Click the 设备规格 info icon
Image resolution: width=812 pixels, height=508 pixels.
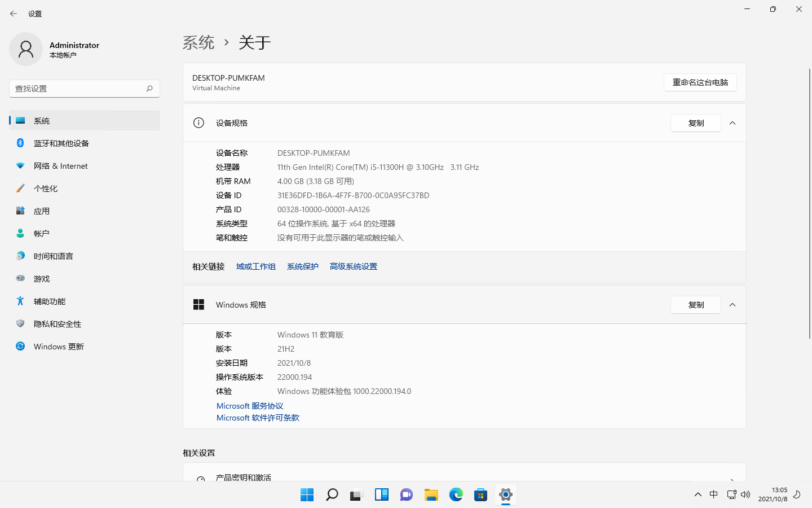pyautogui.click(x=198, y=123)
